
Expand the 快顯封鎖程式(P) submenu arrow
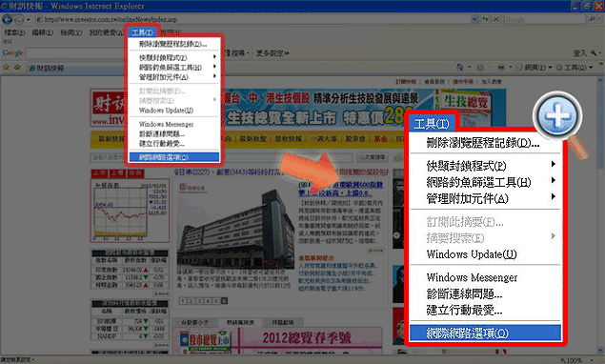[214, 57]
